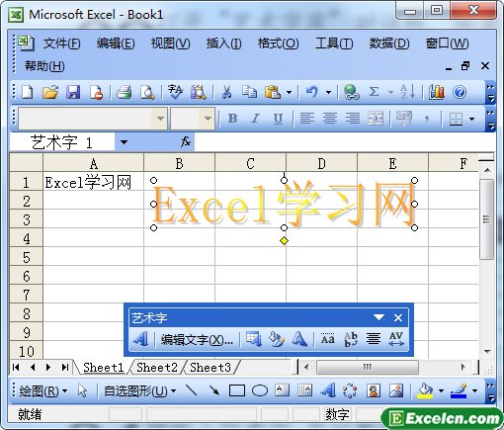Image resolution: width=504 pixels, height=430 pixels.
Task: Paste using the clipboard icon
Action: point(273,92)
